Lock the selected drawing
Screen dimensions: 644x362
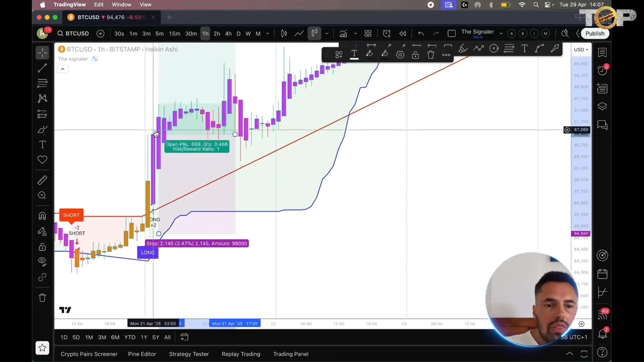pos(416,55)
